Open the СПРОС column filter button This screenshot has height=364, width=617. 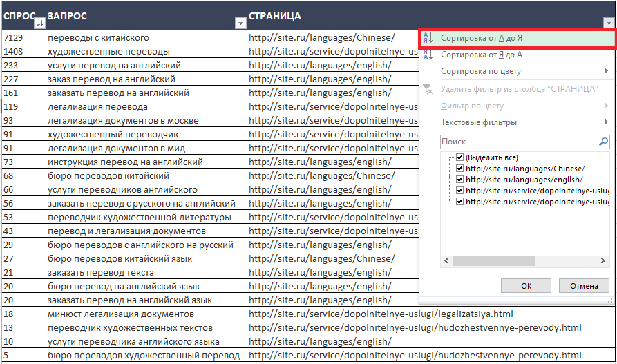coord(39,24)
